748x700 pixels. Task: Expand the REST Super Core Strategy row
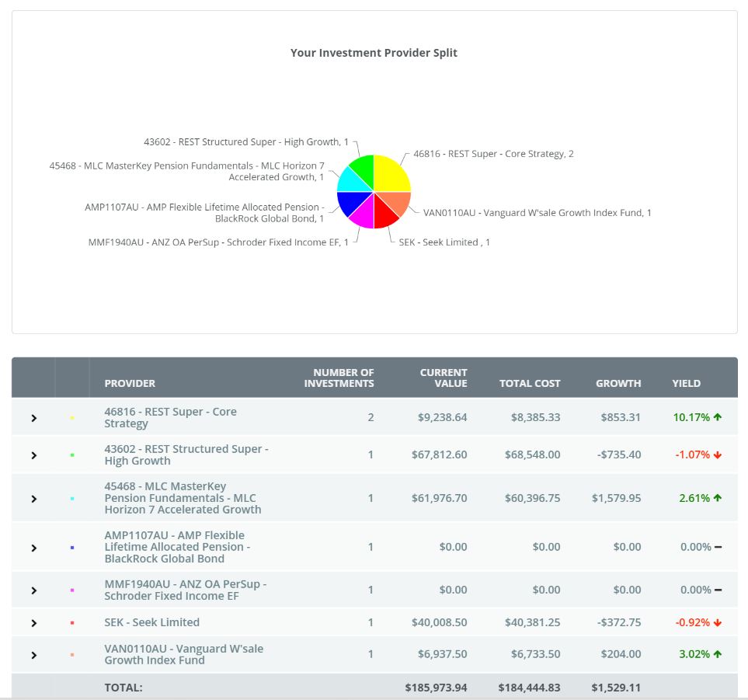pos(33,418)
